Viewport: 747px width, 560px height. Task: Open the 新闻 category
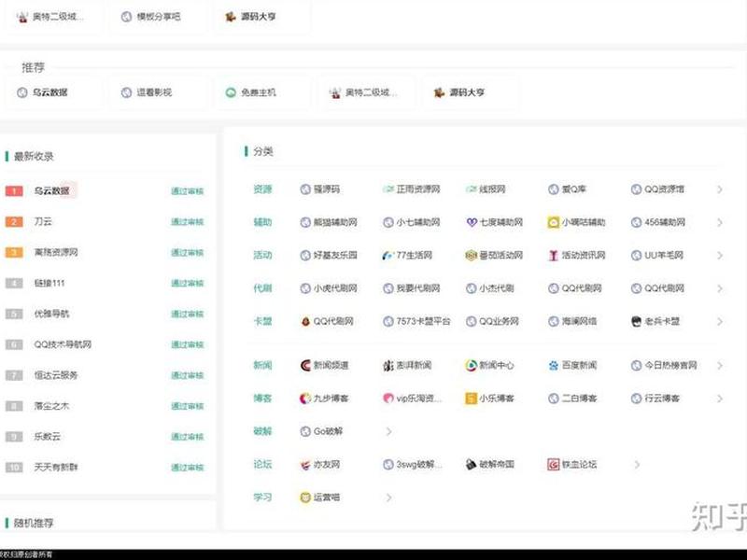point(262,365)
